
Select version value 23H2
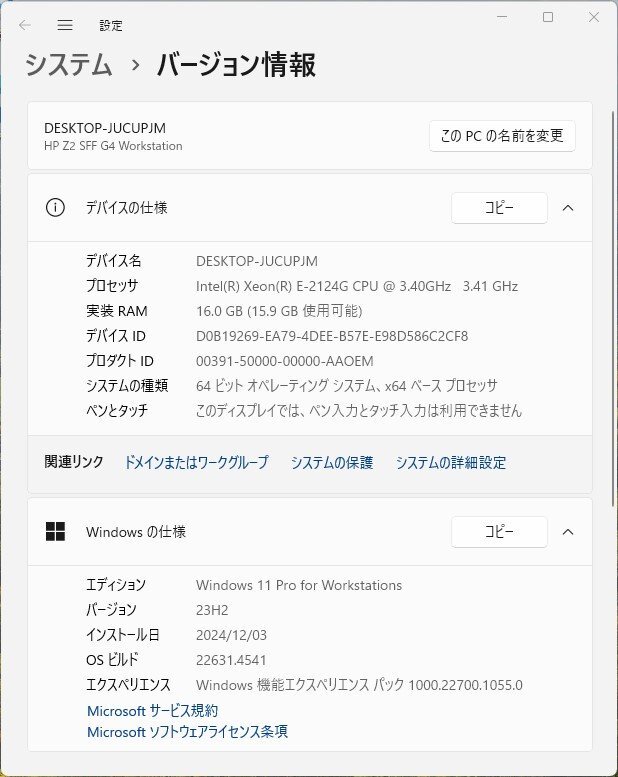coord(212,610)
